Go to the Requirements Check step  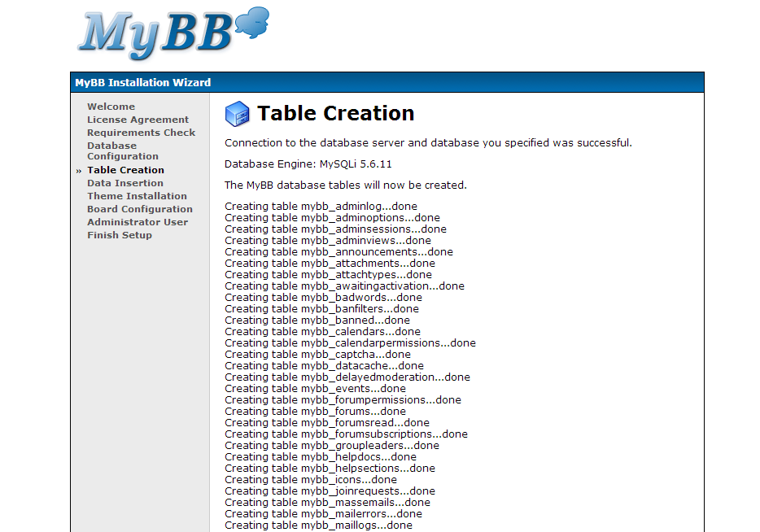pos(141,133)
